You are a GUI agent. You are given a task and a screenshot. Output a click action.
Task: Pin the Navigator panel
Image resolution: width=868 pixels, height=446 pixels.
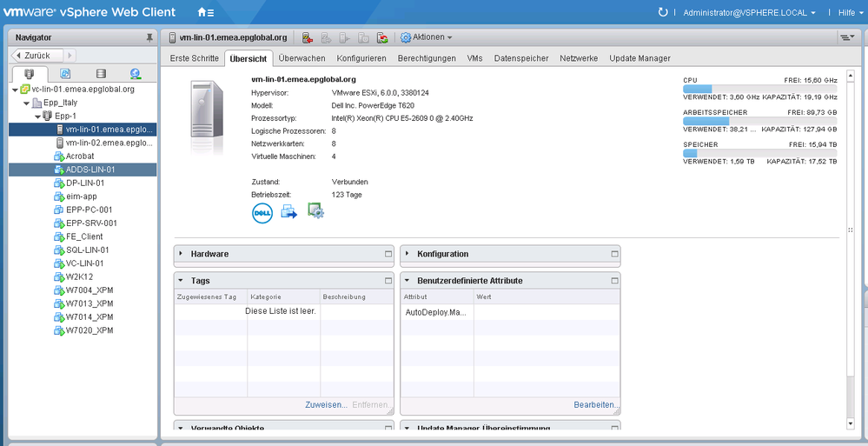tap(149, 38)
